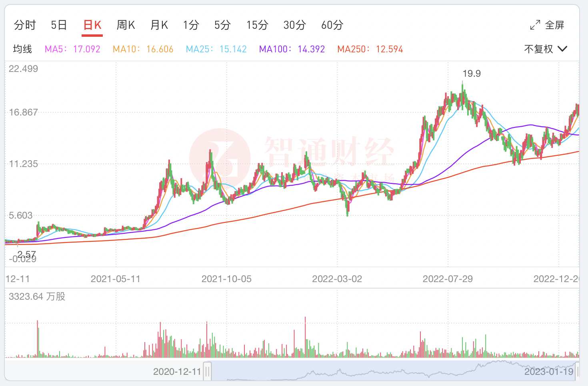Click the 5.603 y-axis value
The width and height of the screenshot is (588, 386).
21,215
